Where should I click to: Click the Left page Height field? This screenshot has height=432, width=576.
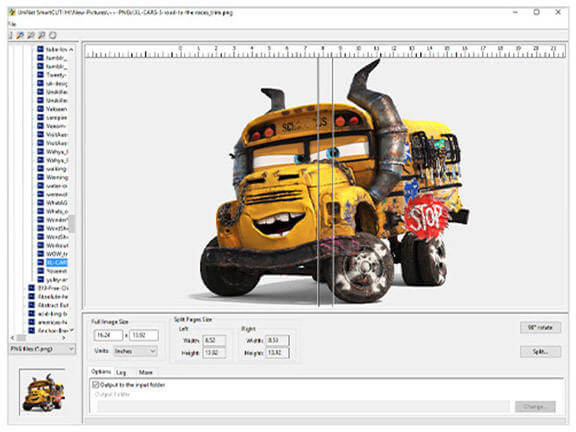(x=214, y=353)
